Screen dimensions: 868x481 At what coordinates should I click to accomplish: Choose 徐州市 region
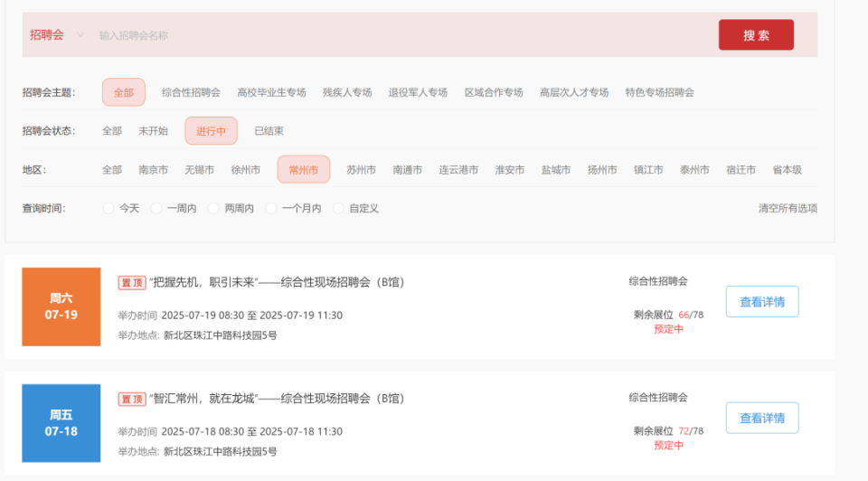point(245,170)
